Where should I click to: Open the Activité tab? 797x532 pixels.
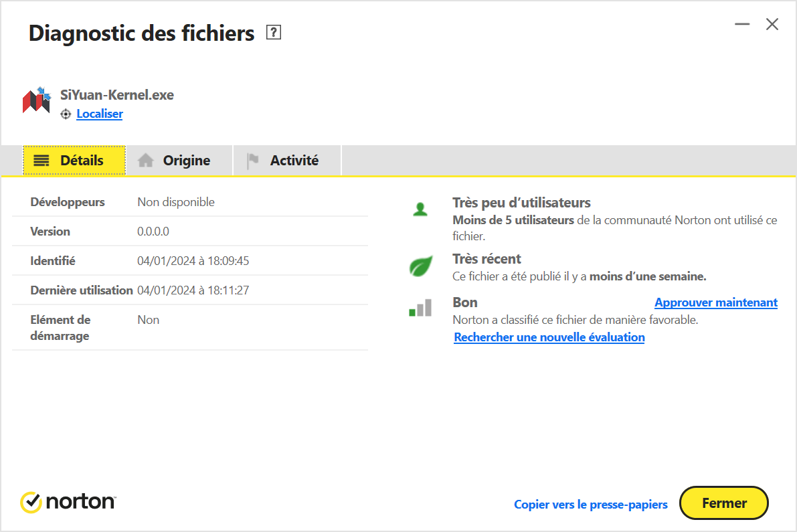pyautogui.click(x=287, y=161)
